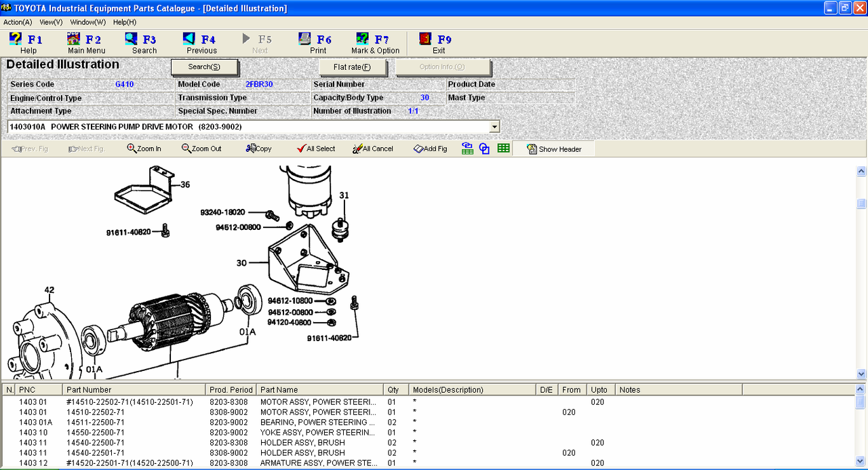This screenshot has height=470, width=868.
Task: Click the Flat rate(F) button
Action: 353,67
